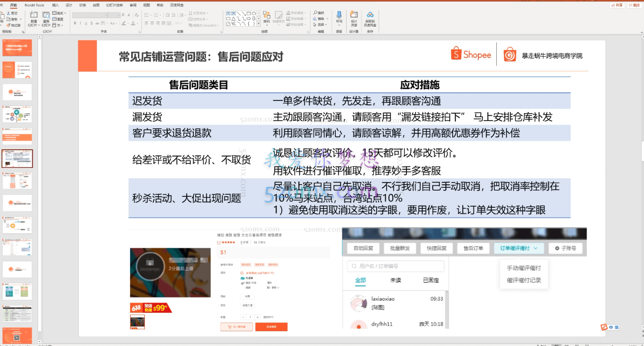Expand the shapes gallery with its more arrow

click(259, 24)
